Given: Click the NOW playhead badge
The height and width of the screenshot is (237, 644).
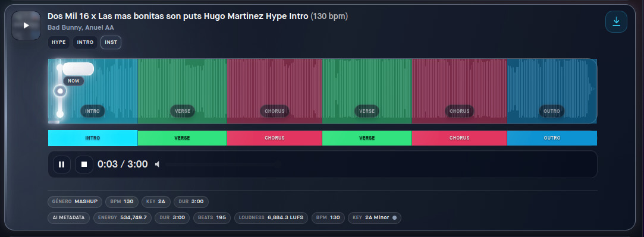Looking at the screenshot, I should (74, 81).
